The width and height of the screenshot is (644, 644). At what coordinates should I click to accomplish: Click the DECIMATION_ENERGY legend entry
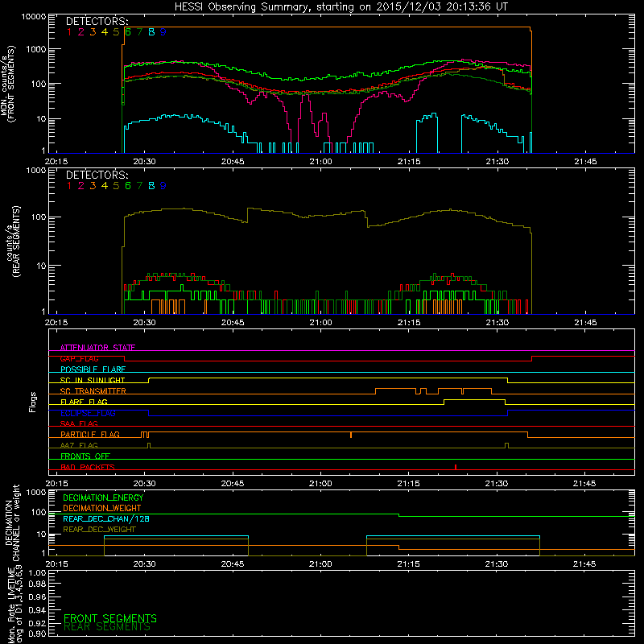pyautogui.click(x=103, y=497)
